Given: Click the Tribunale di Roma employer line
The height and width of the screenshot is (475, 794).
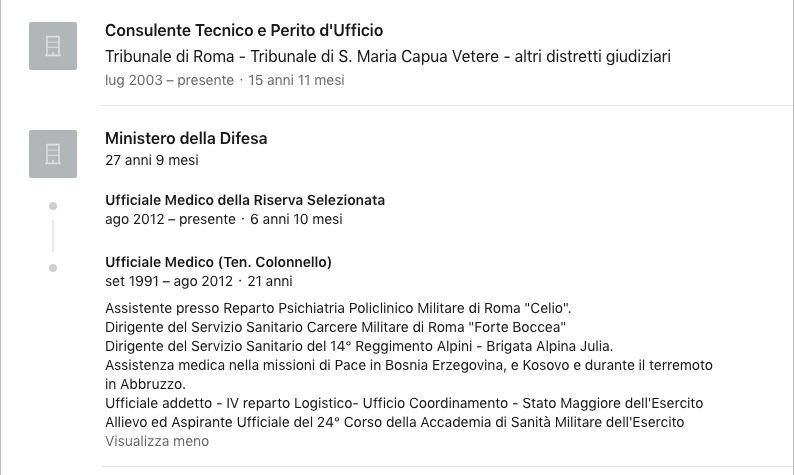Looking at the screenshot, I should (x=388, y=56).
